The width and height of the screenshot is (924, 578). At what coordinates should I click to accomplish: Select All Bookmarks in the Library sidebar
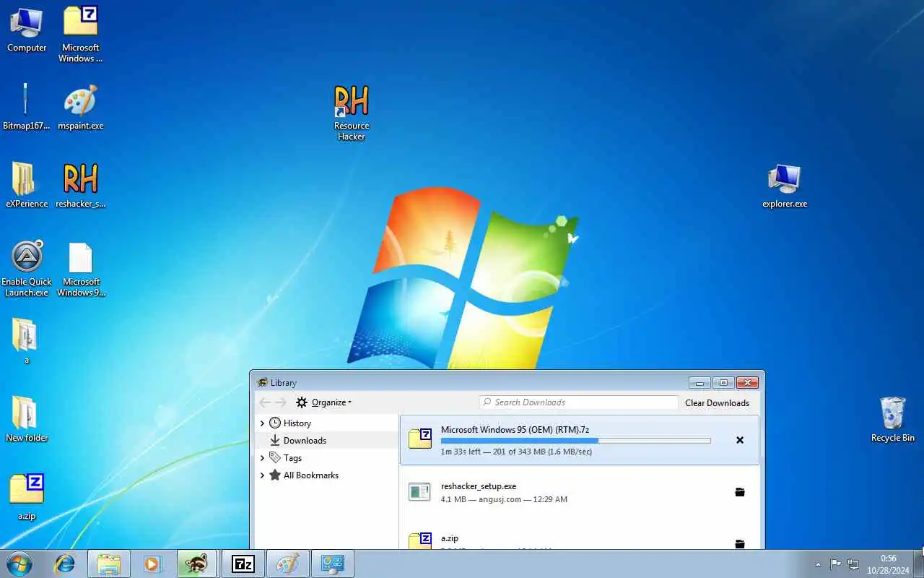(310, 475)
